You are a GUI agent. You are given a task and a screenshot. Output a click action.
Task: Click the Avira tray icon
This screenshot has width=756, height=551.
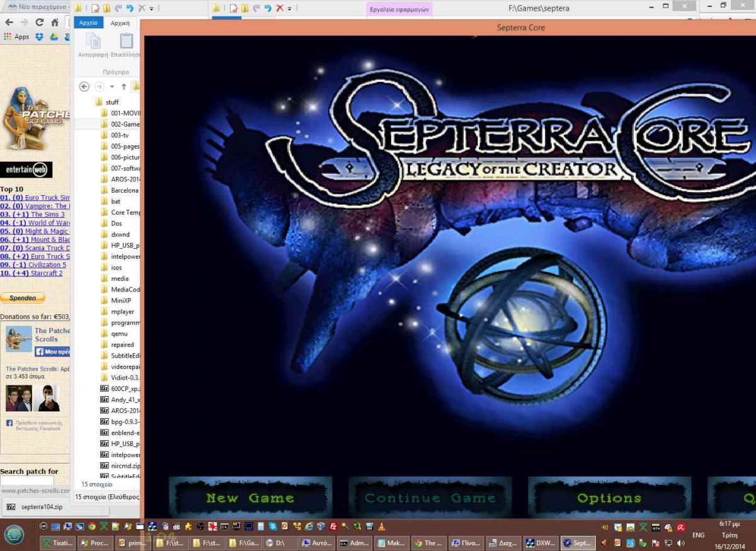coord(681,527)
